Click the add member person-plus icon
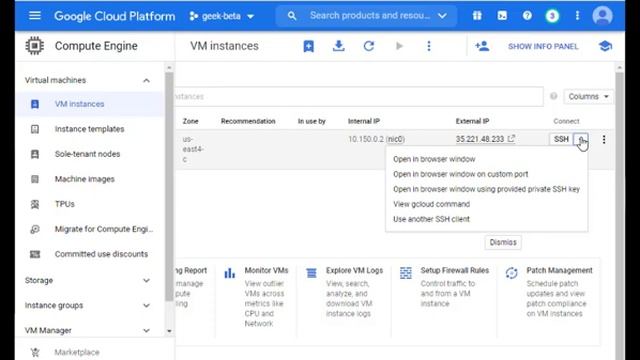Viewport: 640px width, 360px height. (482, 46)
